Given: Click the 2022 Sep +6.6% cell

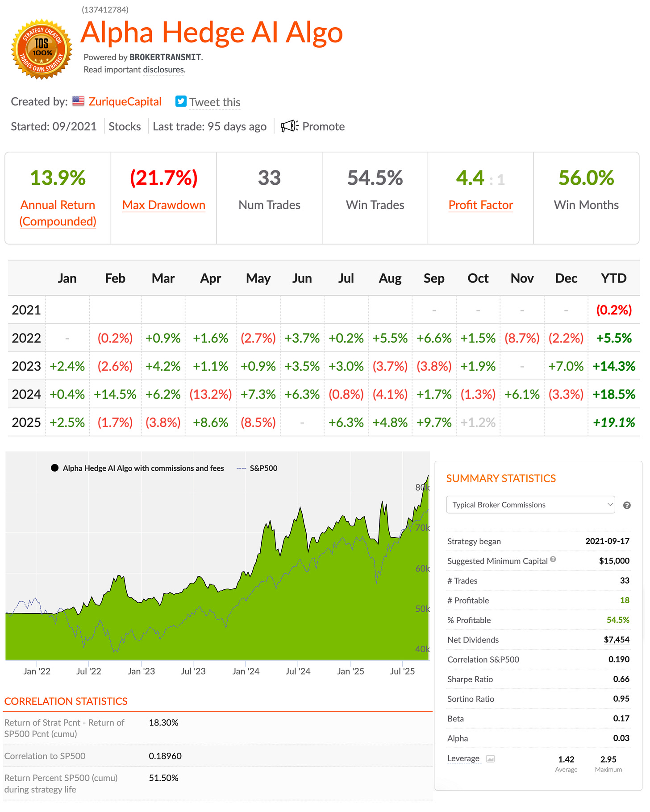Looking at the screenshot, I should 434,338.
